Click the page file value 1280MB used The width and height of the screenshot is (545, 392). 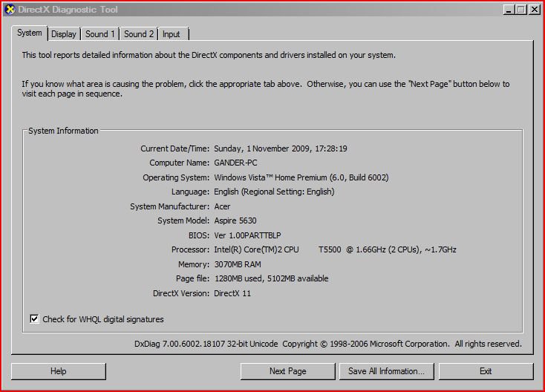(238, 278)
